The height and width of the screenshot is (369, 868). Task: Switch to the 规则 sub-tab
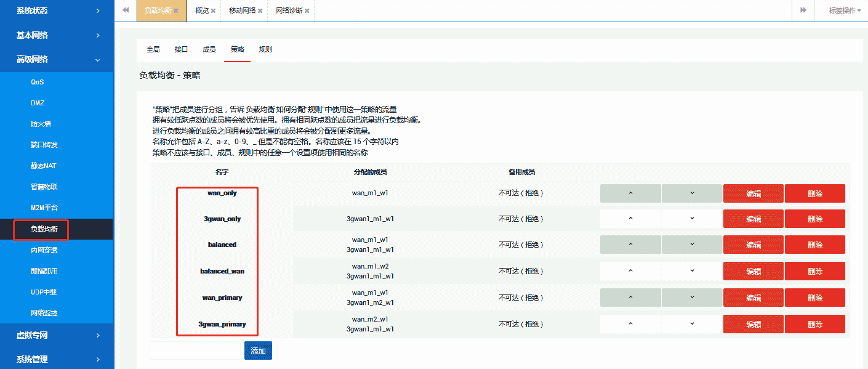point(265,49)
